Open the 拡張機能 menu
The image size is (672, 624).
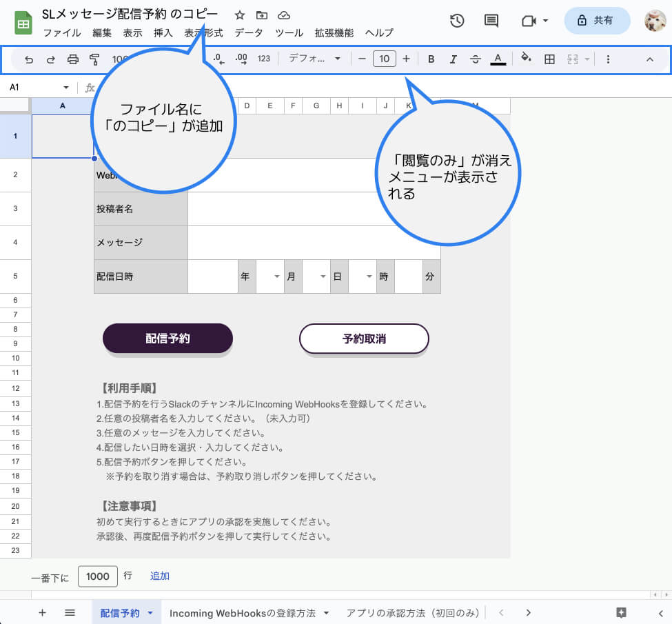click(x=334, y=33)
